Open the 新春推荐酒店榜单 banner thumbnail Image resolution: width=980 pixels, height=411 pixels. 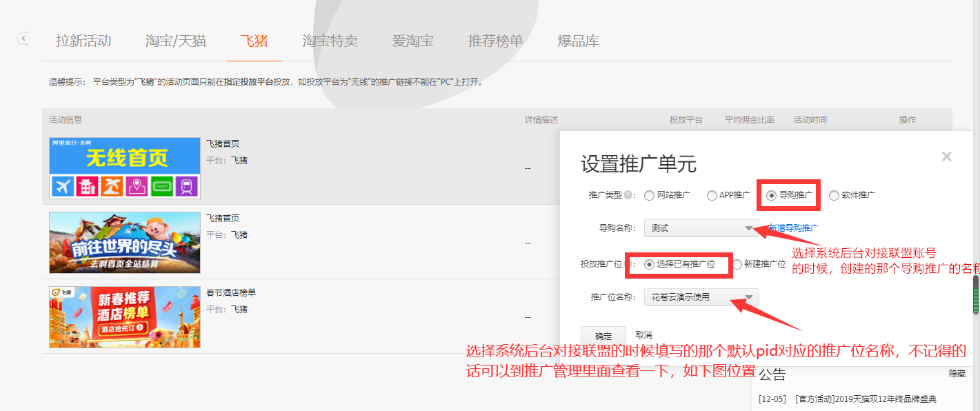125,317
